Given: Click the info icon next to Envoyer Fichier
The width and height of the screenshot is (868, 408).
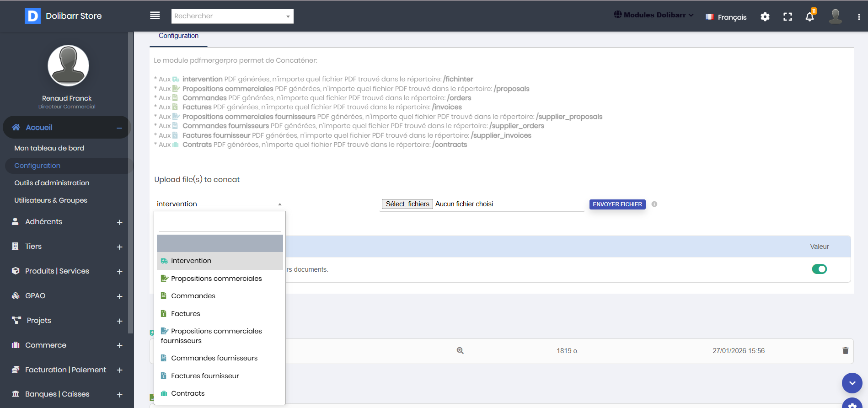Looking at the screenshot, I should (x=654, y=204).
